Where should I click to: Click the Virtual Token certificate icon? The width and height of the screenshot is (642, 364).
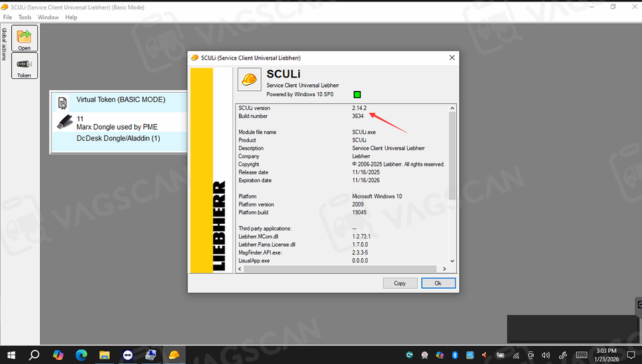(63, 103)
